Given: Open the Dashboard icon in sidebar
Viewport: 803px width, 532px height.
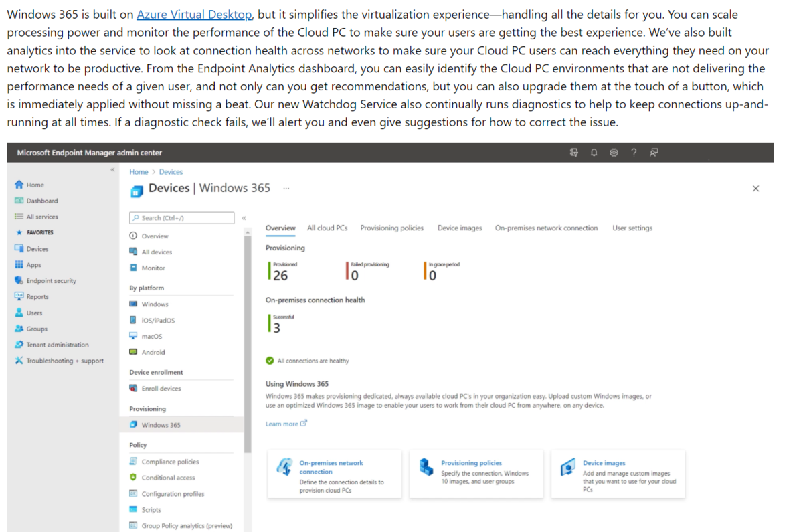Looking at the screenshot, I should [19, 201].
